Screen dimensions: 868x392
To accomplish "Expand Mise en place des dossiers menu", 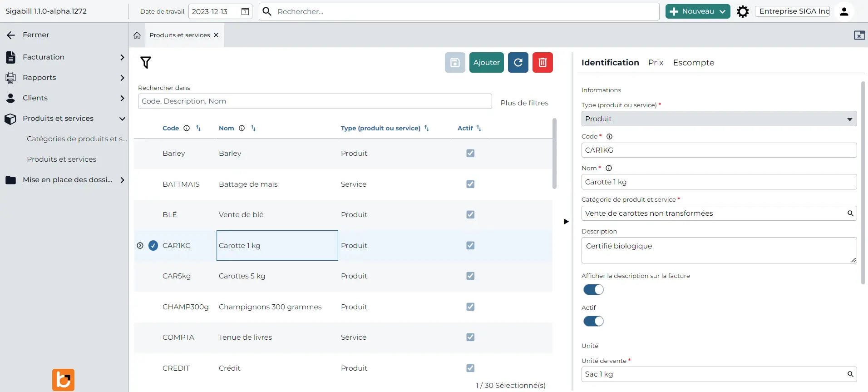I will (122, 180).
